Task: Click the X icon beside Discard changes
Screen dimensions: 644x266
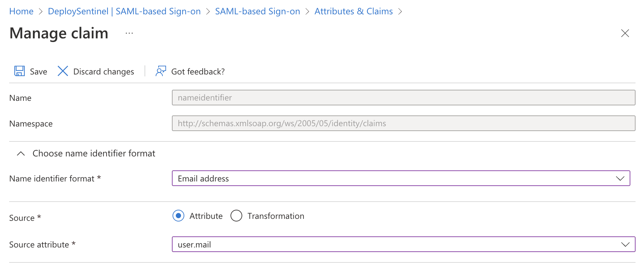Action: 62,71
